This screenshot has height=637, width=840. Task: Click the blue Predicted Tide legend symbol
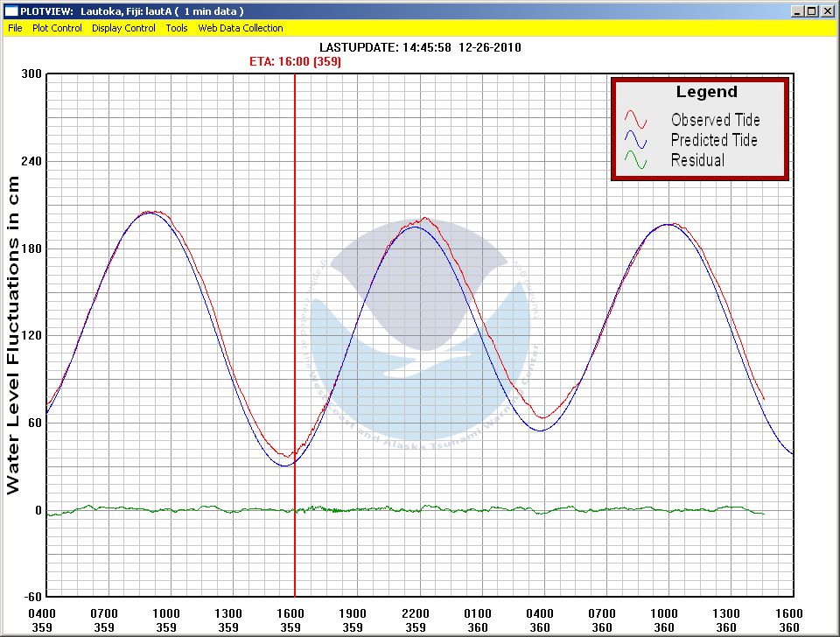pos(635,139)
